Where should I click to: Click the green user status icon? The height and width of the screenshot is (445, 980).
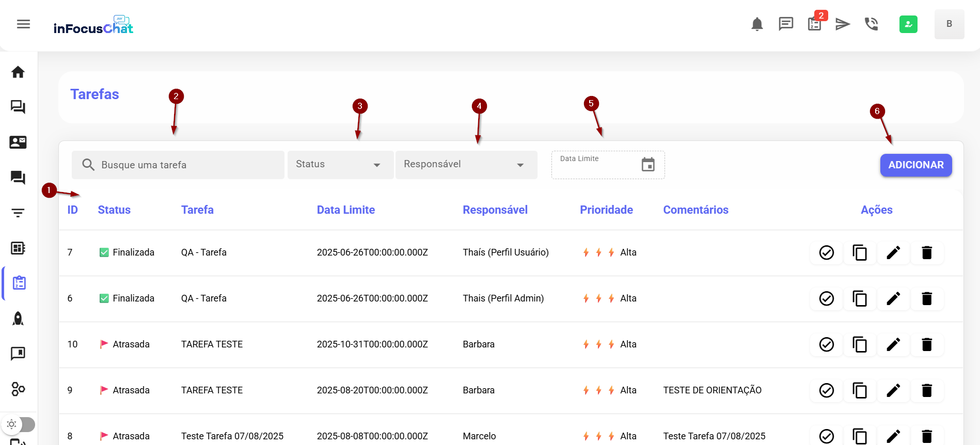[x=908, y=24]
